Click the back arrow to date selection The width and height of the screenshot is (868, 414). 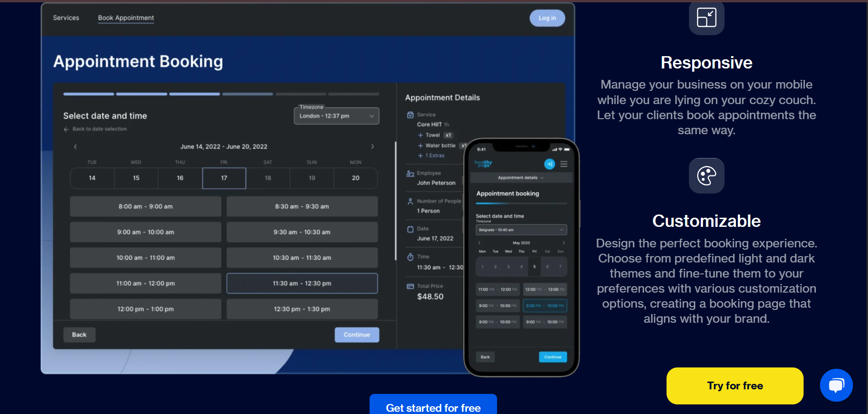66,129
